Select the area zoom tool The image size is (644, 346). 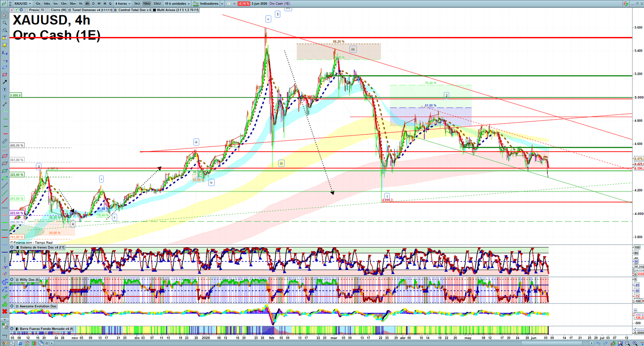pos(5,30)
